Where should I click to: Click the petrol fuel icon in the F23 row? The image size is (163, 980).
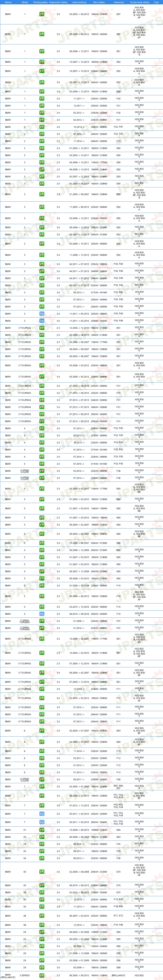point(42,141)
